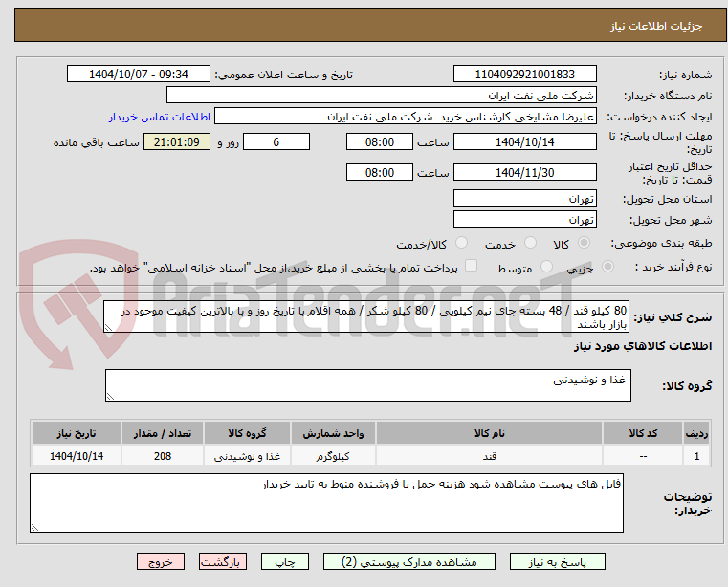Click the بازگشت back button
The image size is (728, 587).
tap(222, 561)
